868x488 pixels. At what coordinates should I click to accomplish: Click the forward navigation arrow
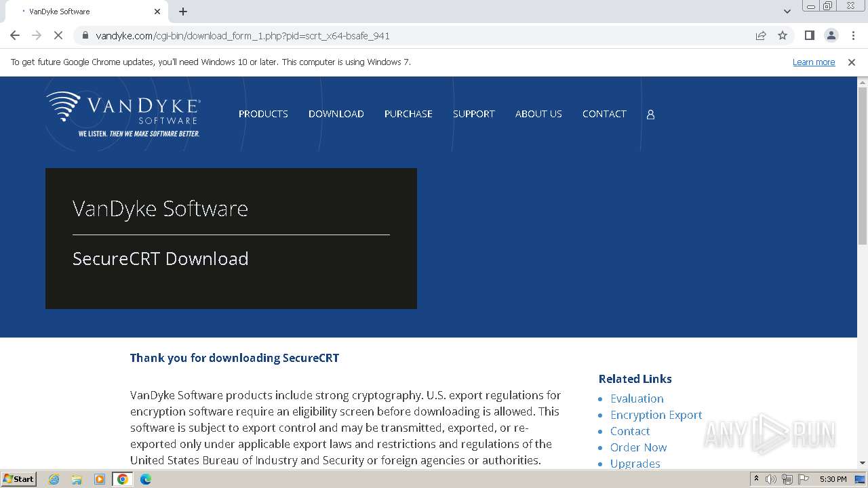pos(37,35)
